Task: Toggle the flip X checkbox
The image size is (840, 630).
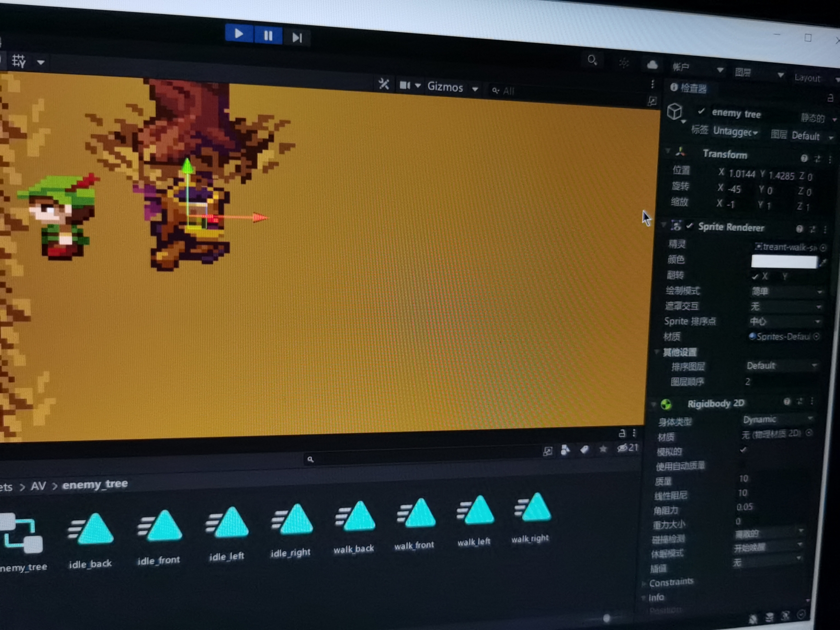Action: pos(755,276)
